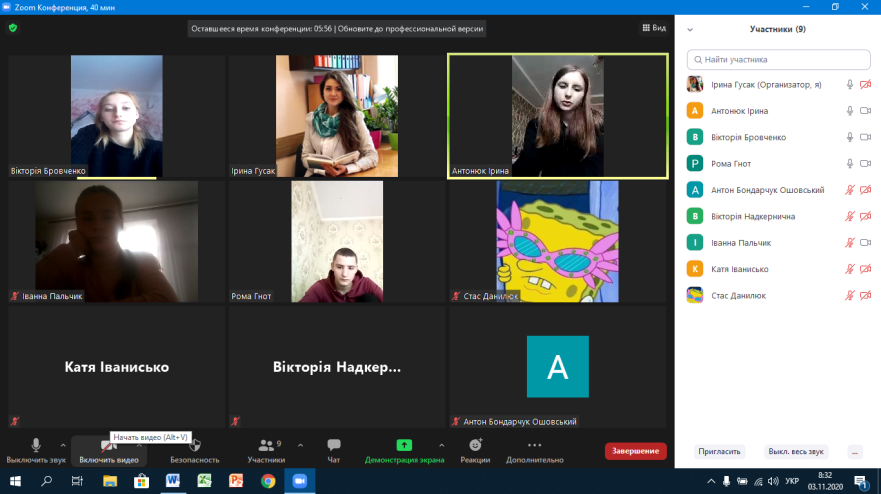The width and height of the screenshot is (881, 494).
Task: Toggle microphone for Антонюк Ірина in list
Action: coord(850,111)
